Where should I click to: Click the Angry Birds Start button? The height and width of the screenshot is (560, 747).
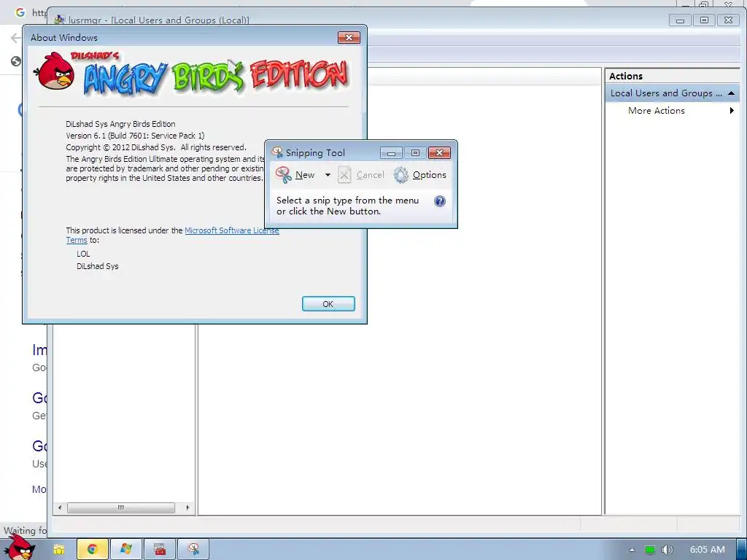click(20, 548)
